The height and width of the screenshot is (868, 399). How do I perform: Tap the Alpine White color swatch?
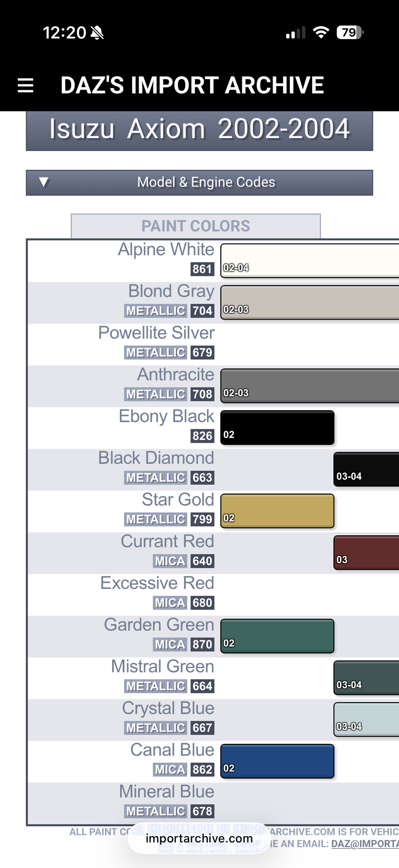tap(309, 260)
